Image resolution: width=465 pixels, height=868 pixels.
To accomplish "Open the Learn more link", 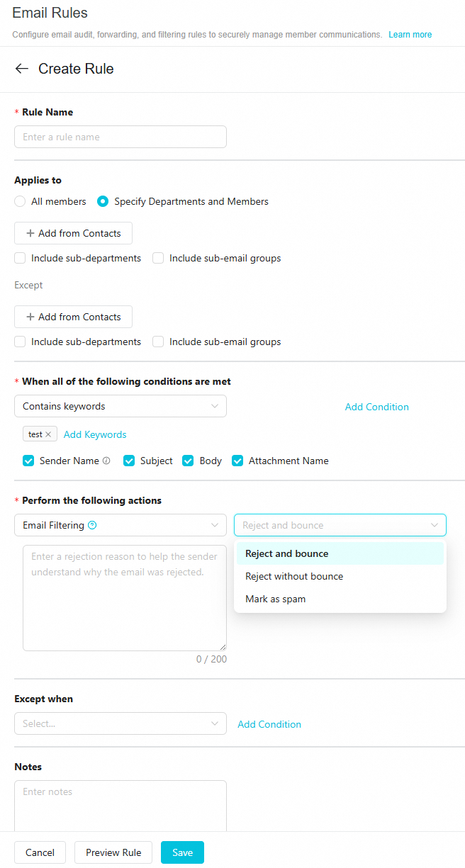I will pos(410,34).
